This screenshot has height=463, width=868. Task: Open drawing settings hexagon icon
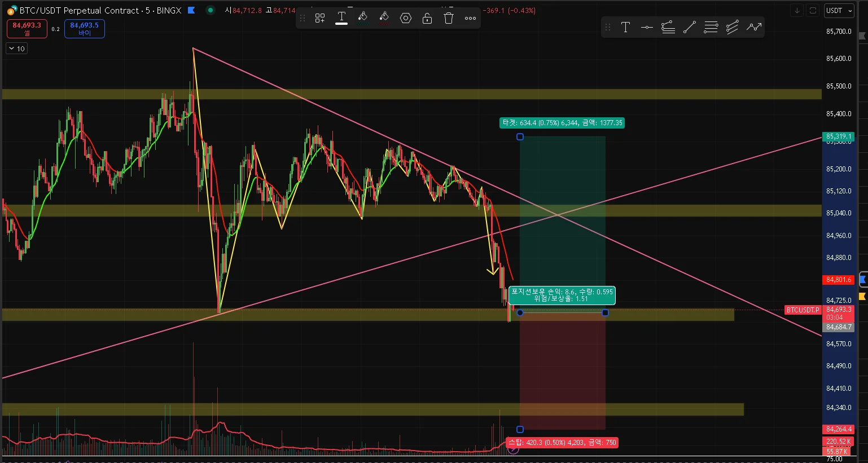(406, 18)
